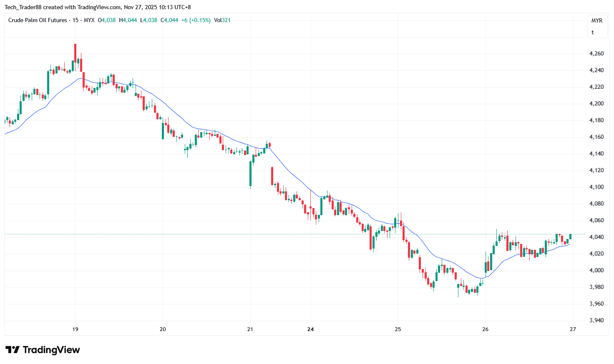Click the low value L4,038
614x364 pixels.
pyautogui.click(x=148, y=20)
